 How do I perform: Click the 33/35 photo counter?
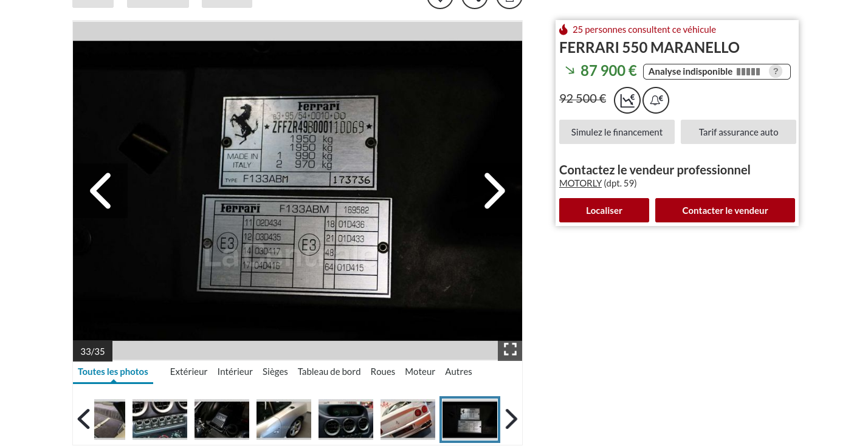pyautogui.click(x=92, y=351)
